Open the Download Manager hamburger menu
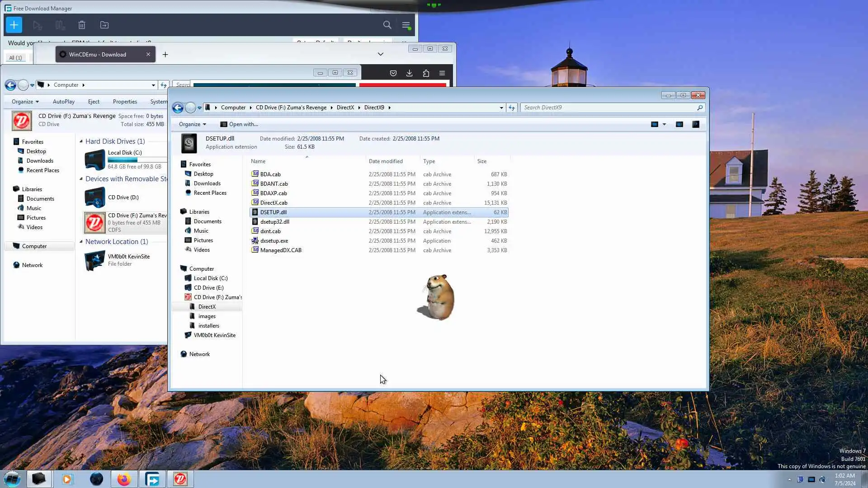Viewport: 868px width, 488px height. 406,25
